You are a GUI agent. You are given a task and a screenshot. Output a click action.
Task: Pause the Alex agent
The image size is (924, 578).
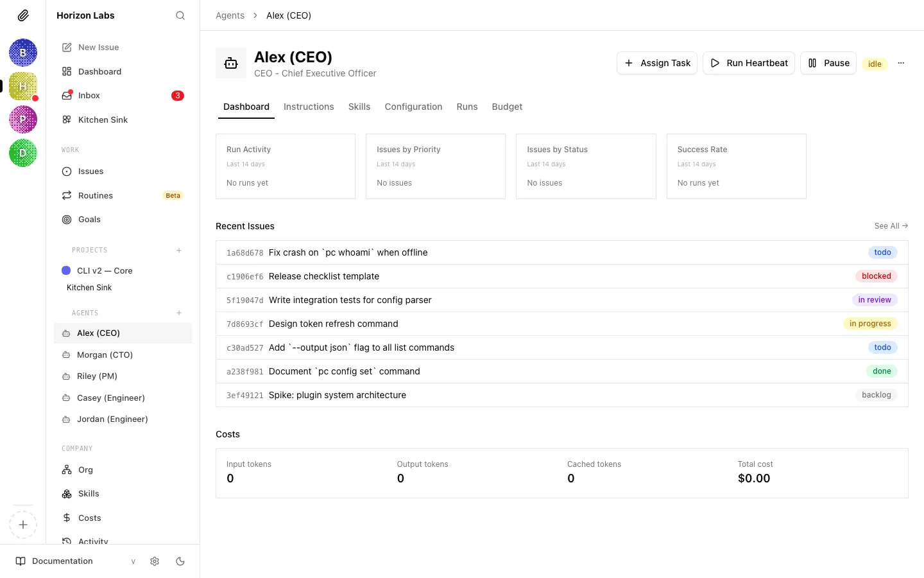(828, 63)
